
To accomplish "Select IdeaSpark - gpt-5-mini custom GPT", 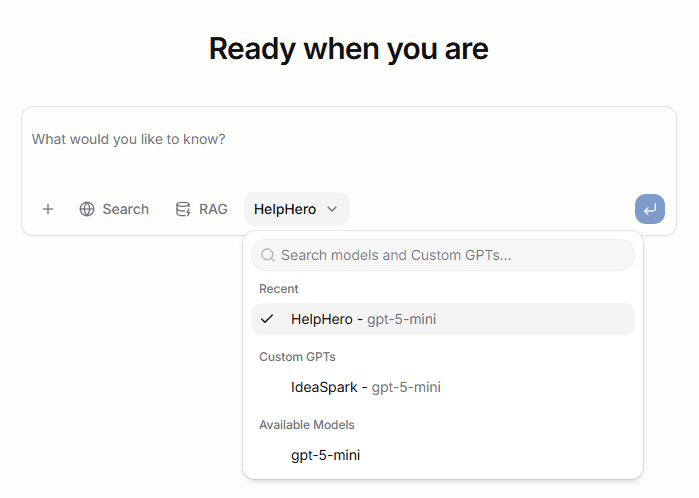I will coord(443,387).
